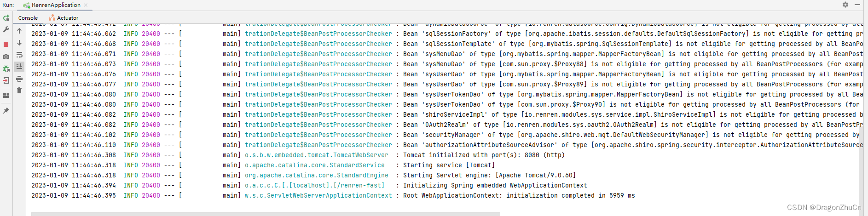Screen dimensions: 868x216
Task: Open the Console tab
Action: tap(28, 18)
